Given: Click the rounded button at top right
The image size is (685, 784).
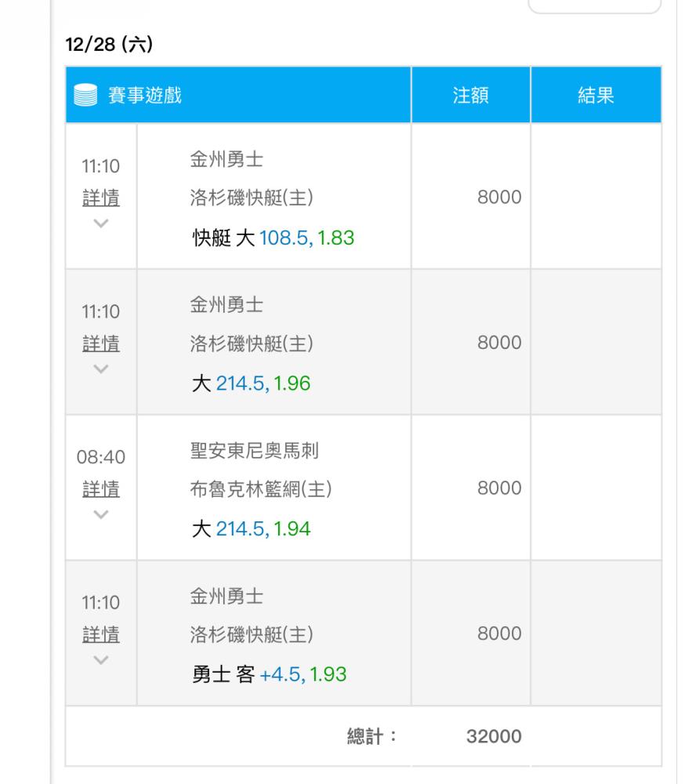Looking at the screenshot, I should [595, 6].
